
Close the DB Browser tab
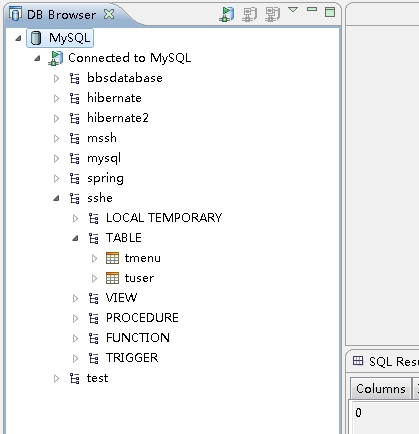pyautogui.click(x=109, y=14)
